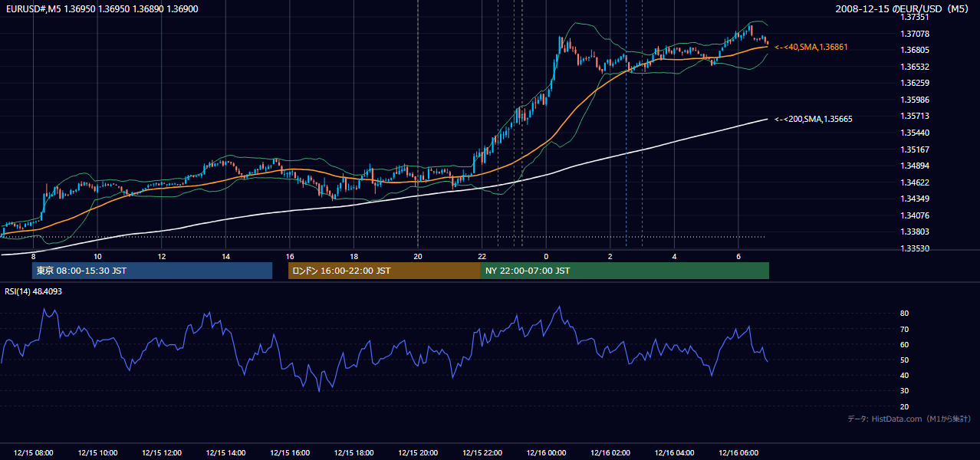Click the 12/15 20:00 time axis label
This screenshot has height=460, width=980.
(418, 453)
